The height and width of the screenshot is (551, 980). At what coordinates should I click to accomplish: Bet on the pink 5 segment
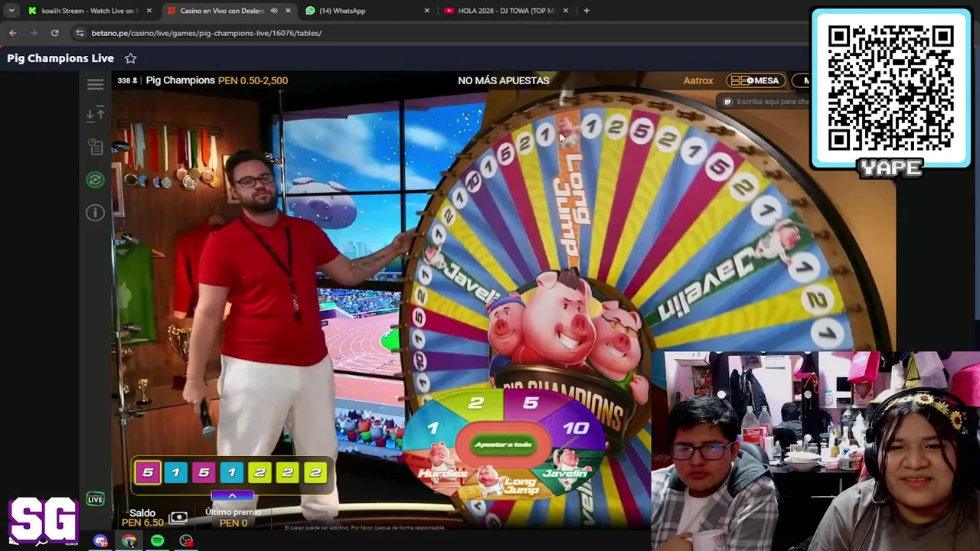(x=531, y=403)
